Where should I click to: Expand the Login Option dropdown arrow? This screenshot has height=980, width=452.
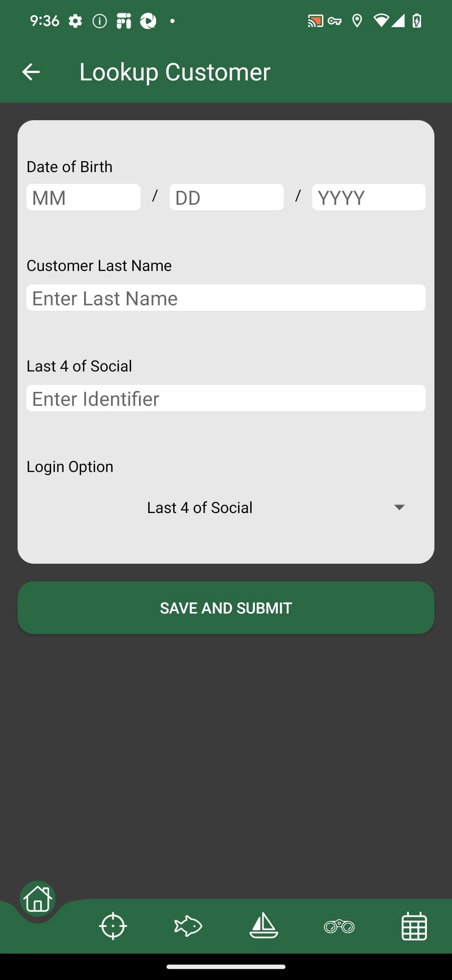399,508
